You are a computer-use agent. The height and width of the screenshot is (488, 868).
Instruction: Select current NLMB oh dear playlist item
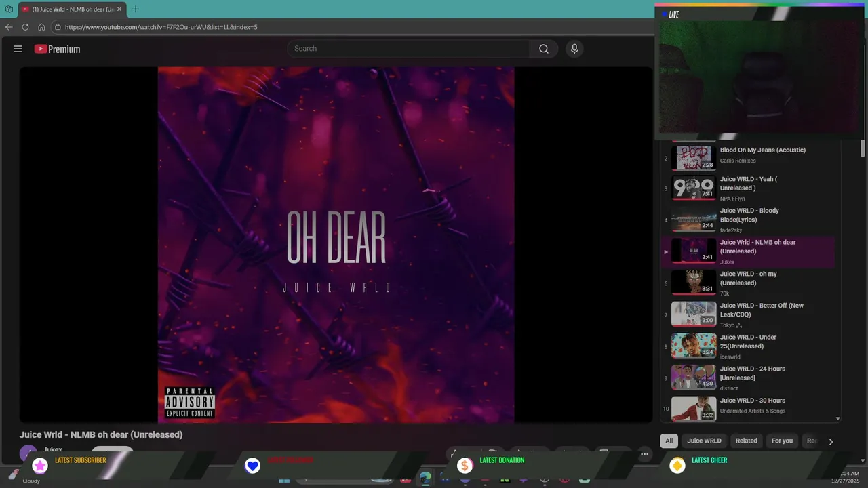tap(748, 252)
